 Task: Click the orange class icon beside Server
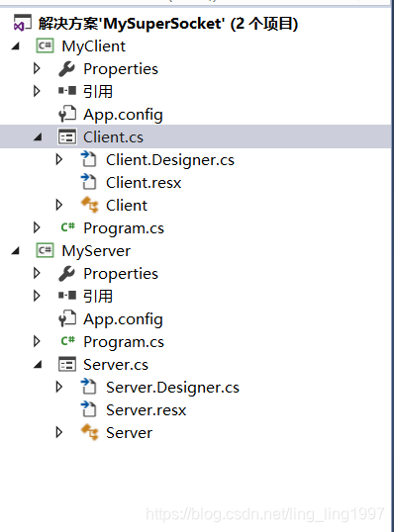pos(90,432)
